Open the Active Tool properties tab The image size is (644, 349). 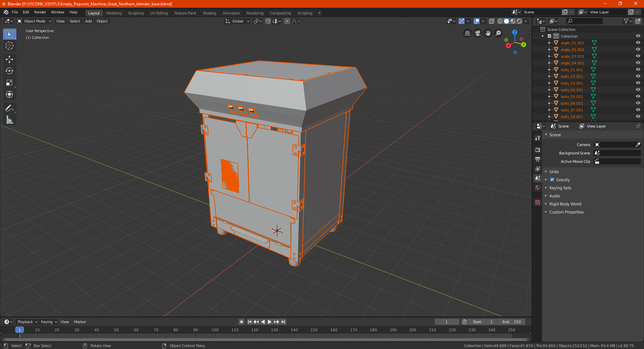[538, 138]
